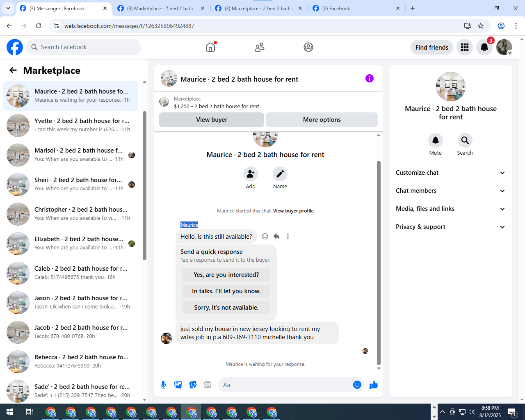This screenshot has width=525, height=420.
Task: Open the Facebook menu grid icon
Action: coord(465,47)
